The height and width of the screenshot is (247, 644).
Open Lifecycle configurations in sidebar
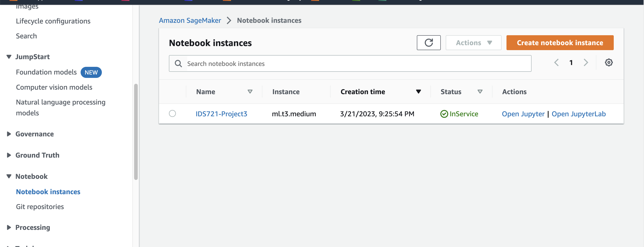53,21
